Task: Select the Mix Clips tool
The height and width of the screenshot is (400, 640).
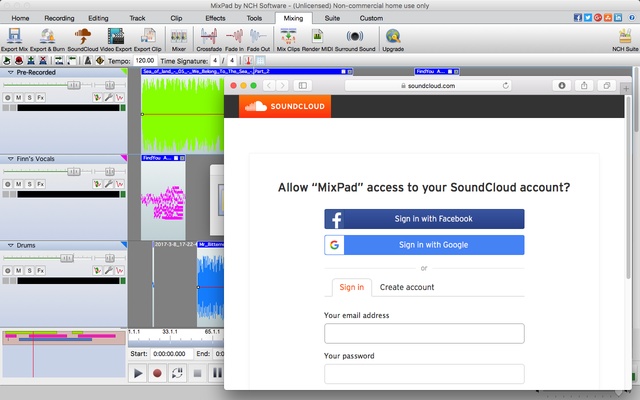Action: click(288, 39)
